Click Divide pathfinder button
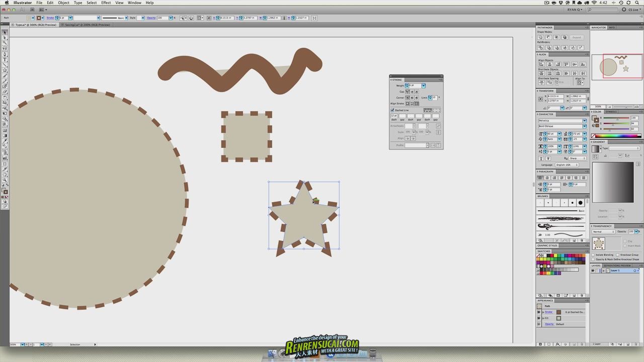Image resolution: width=644 pixels, height=362 pixels. tap(540, 48)
